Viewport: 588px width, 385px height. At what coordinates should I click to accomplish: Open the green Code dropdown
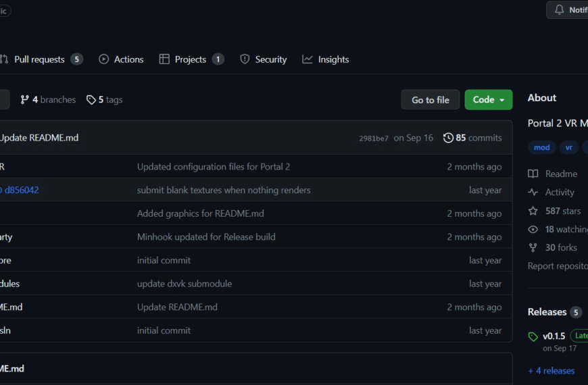[488, 100]
